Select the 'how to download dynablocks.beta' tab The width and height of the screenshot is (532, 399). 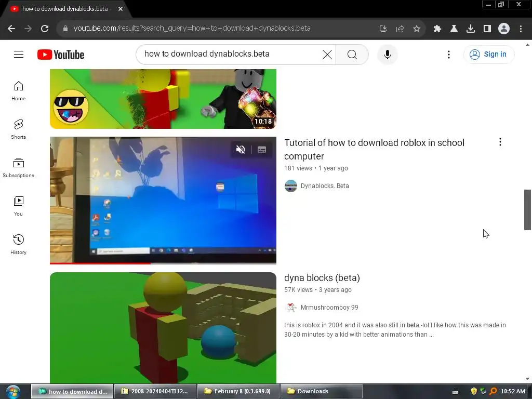pos(65,9)
